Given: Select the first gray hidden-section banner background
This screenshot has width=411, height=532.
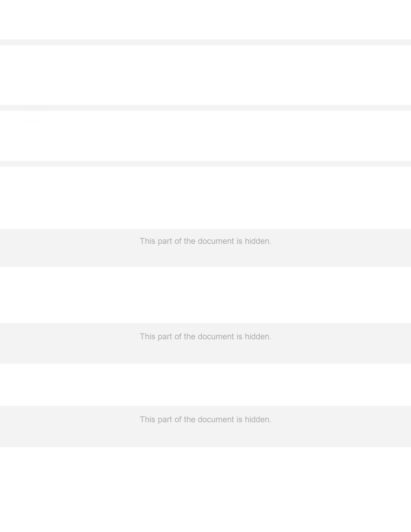Looking at the screenshot, I should (x=205, y=248).
